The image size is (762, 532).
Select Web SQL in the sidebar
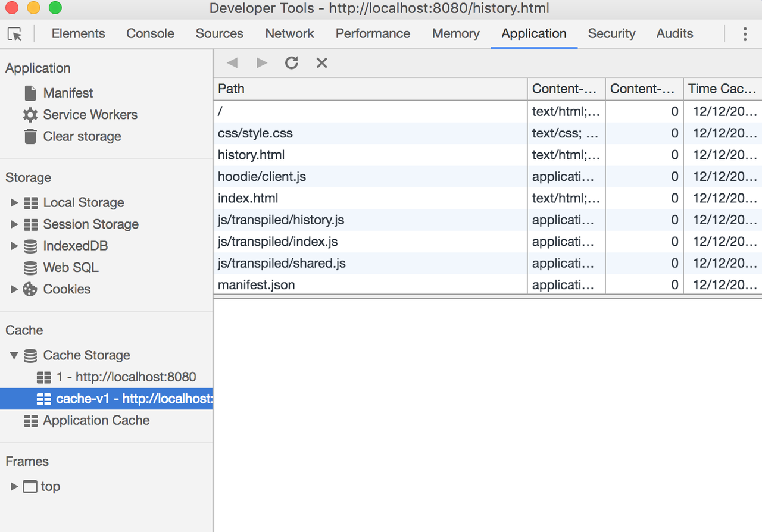click(70, 268)
